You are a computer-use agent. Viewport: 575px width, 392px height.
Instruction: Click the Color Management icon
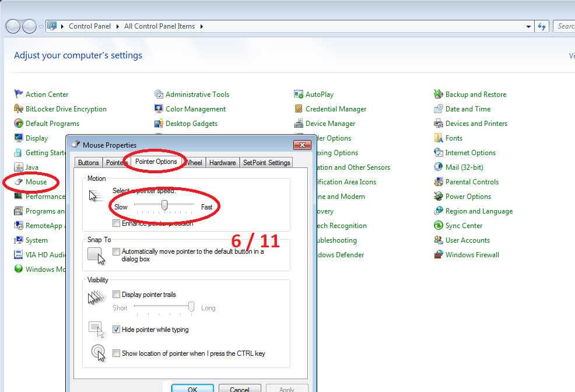[x=159, y=108]
